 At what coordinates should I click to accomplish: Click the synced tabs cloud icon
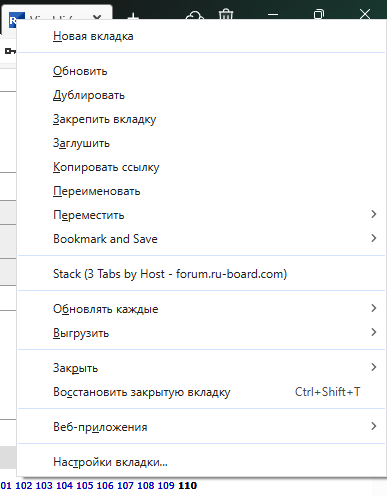[x=195, y=15]
